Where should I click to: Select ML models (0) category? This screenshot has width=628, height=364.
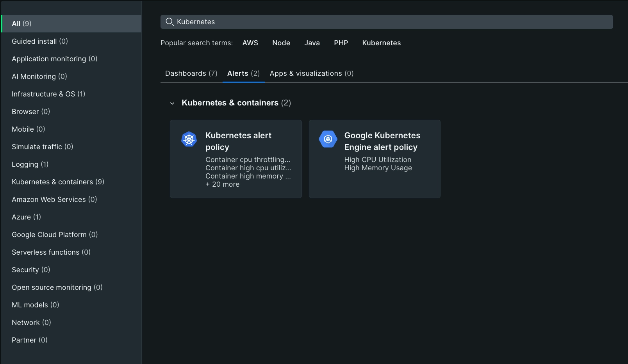pos(71,305)
